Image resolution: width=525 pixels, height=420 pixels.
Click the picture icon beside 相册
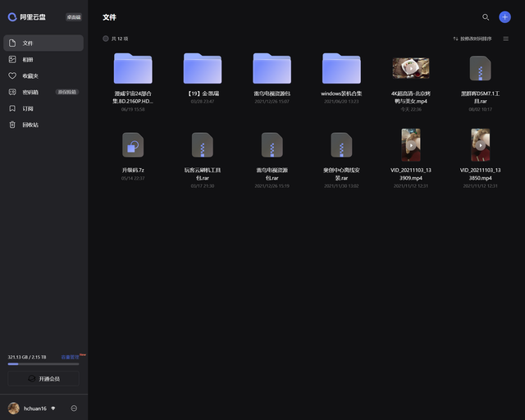click(12, 59)
